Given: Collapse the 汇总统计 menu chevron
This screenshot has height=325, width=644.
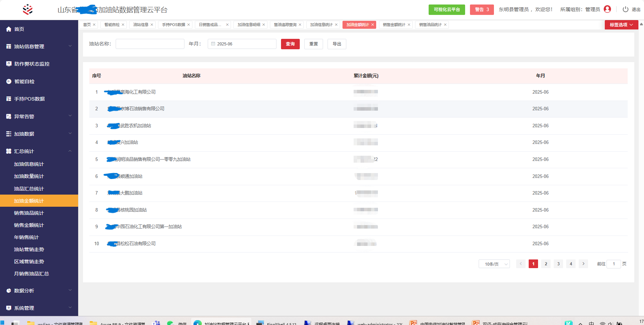Looking at the screenshot, I should (70, 151).
